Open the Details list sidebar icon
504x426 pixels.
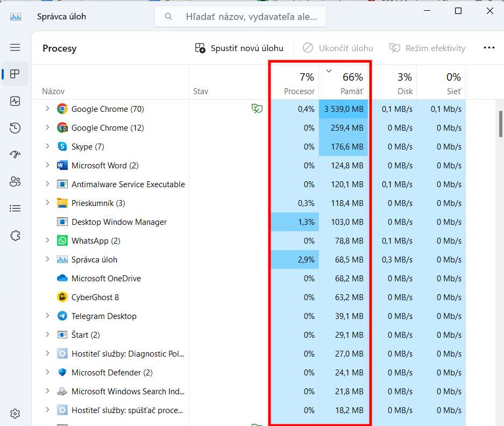pyautogui.click(x=15, y=208)
